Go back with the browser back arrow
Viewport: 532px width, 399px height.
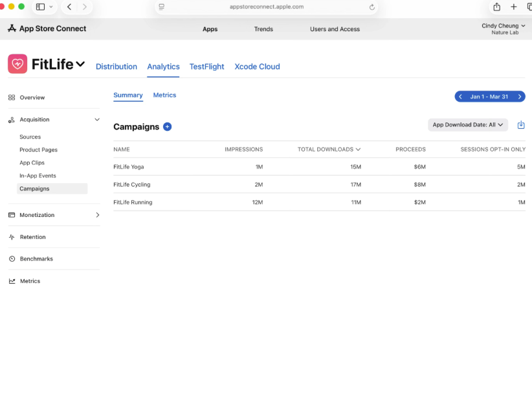pyautogui.click(x=69, y=6)
